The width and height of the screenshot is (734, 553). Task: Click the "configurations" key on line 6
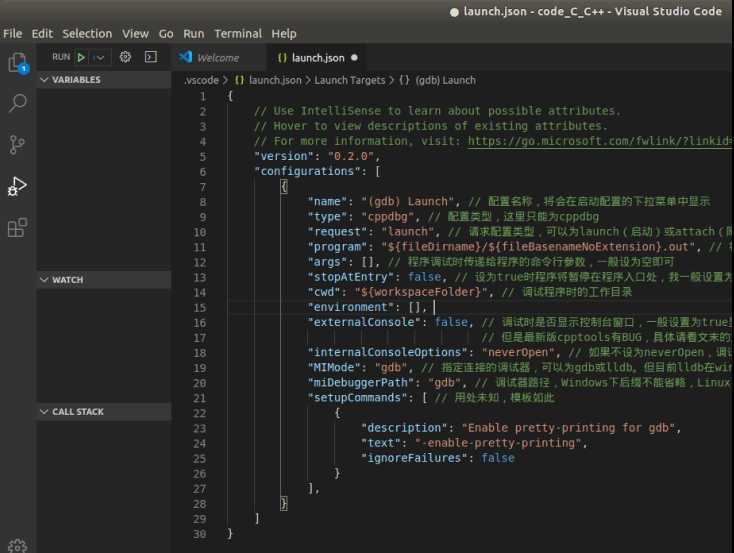(x=307, y=171)
